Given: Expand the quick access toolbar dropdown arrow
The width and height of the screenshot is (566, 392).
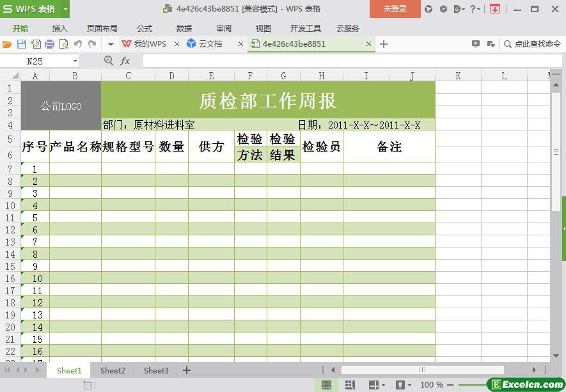Looking at the screenshot, I should pos(111,44).
